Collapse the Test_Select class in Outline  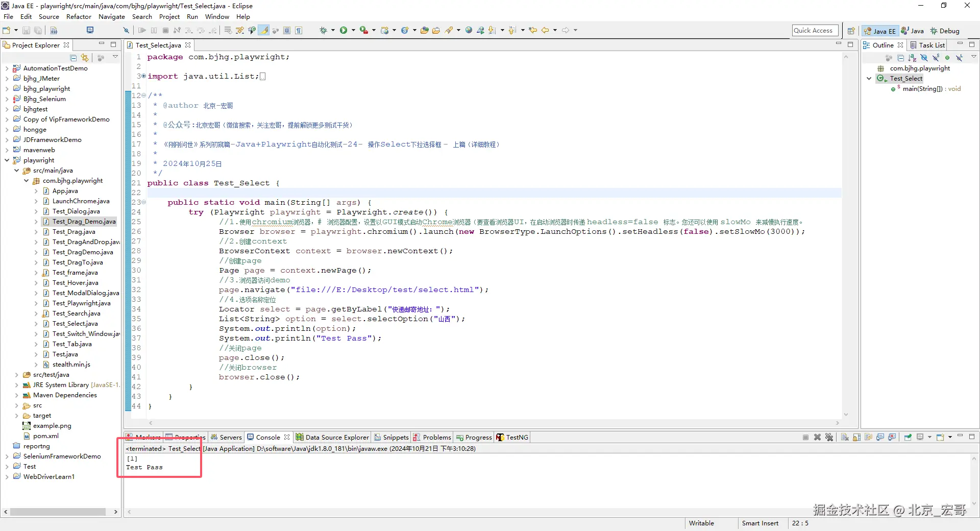click(869, 79)
